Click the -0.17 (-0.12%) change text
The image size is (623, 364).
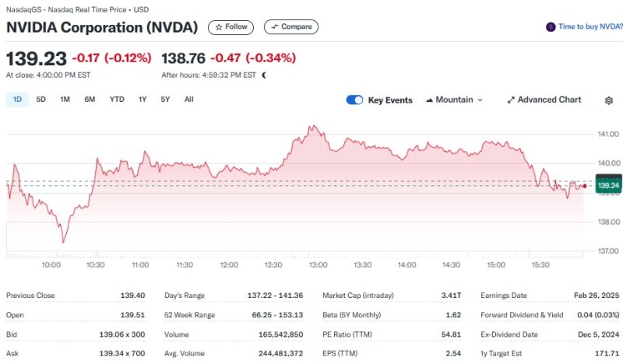(x=111, y=58)
